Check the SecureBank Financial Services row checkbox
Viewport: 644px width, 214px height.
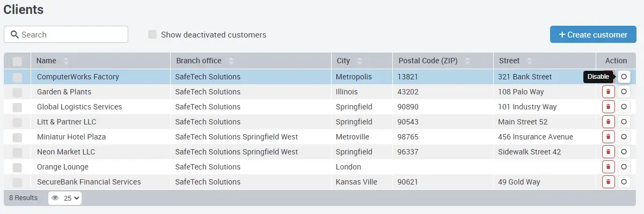coord(17,182)
